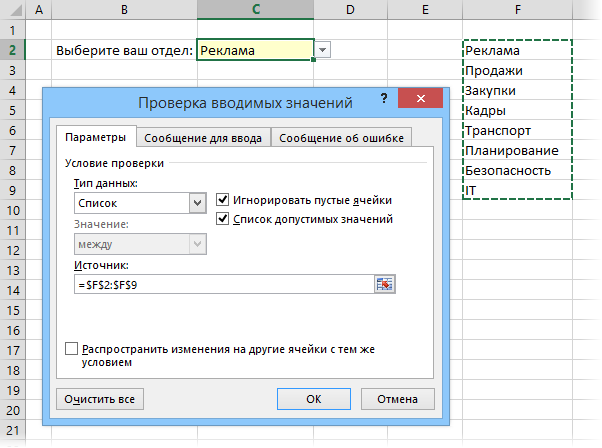Screen dimensions: 602x448
Task: Click the range selector icon in Источник field
Action: pos(386,284)
